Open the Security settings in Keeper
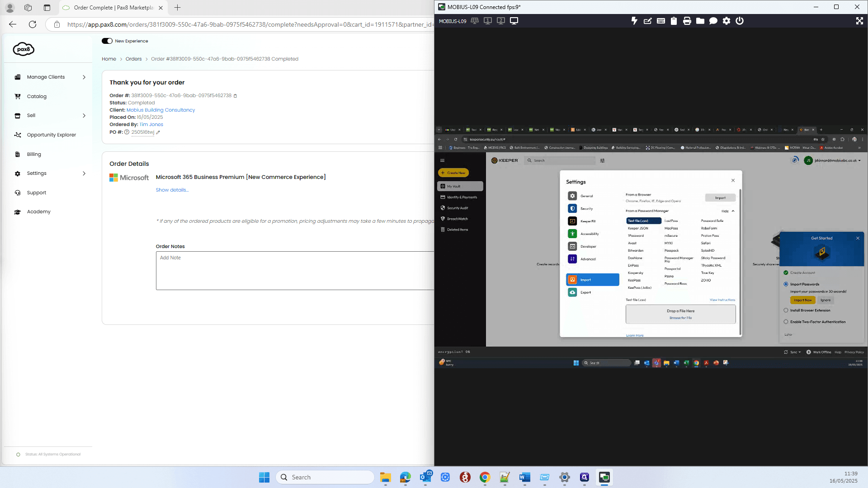 [593, 209]
